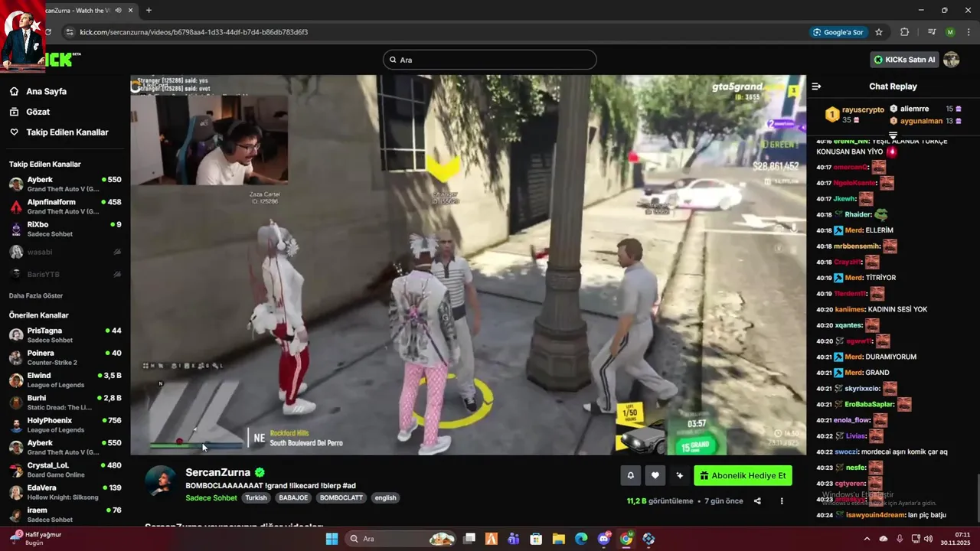980x551 pixels.
Task: Click the KICKs Satın Al button
Action: pyautogui.click(x=904, y=60)
